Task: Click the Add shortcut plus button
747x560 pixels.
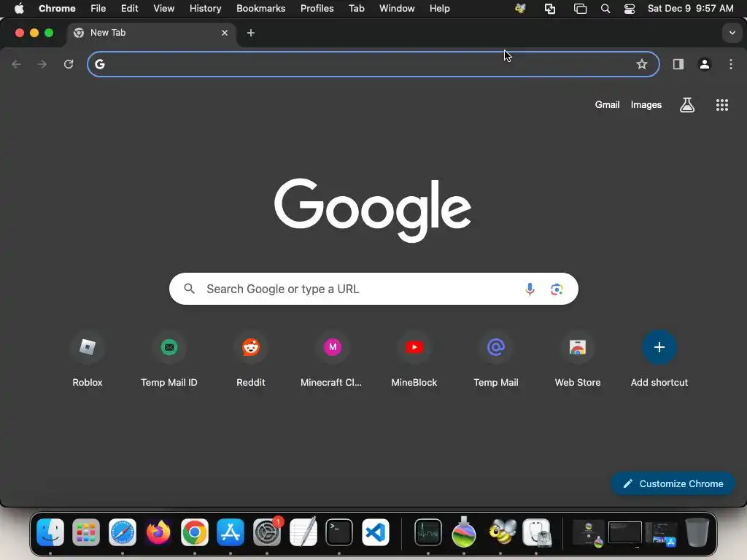Action: point(659,347)
